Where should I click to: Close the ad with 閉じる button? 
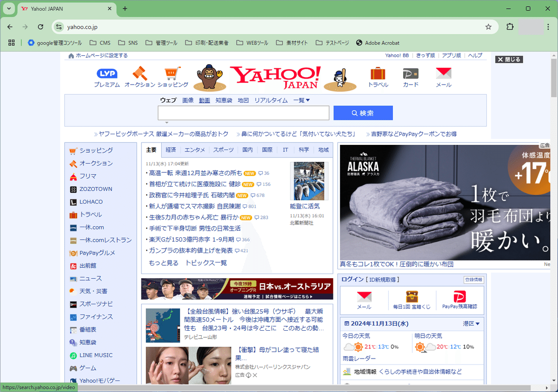click(509, 59)
